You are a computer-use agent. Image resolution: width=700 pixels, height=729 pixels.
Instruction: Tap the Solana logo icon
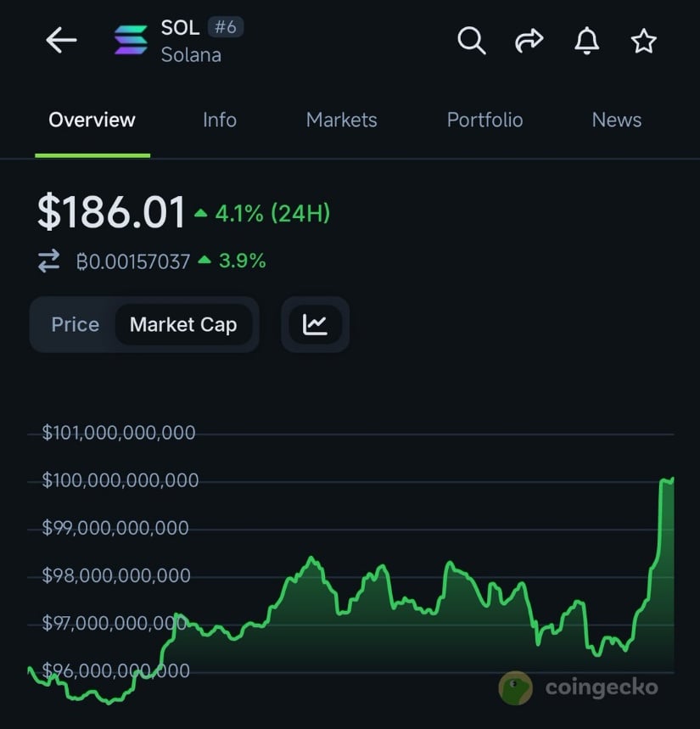(x=131, y=41)
